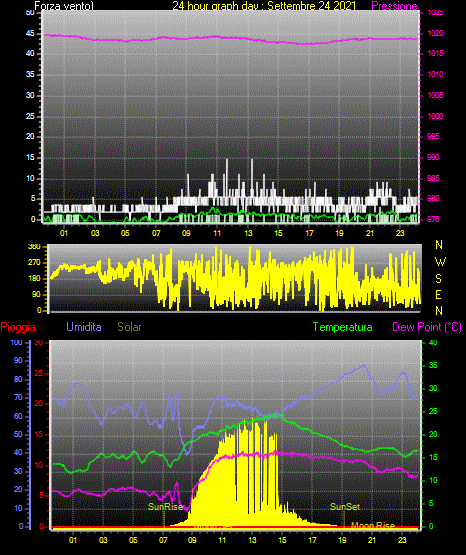Click the 'Solar' legend label
Viewport: 466px width, 555px height.
[x=129, y=327]
